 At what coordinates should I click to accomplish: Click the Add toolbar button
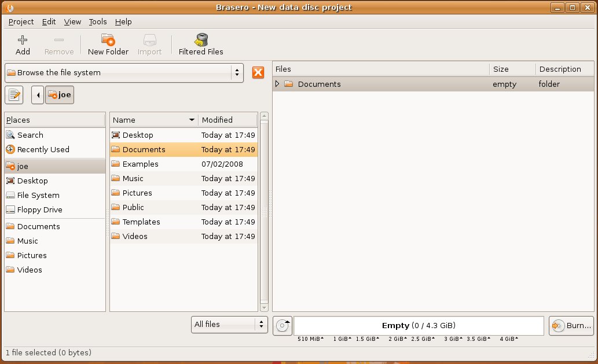pyautogui.click(x=23, y=45)
